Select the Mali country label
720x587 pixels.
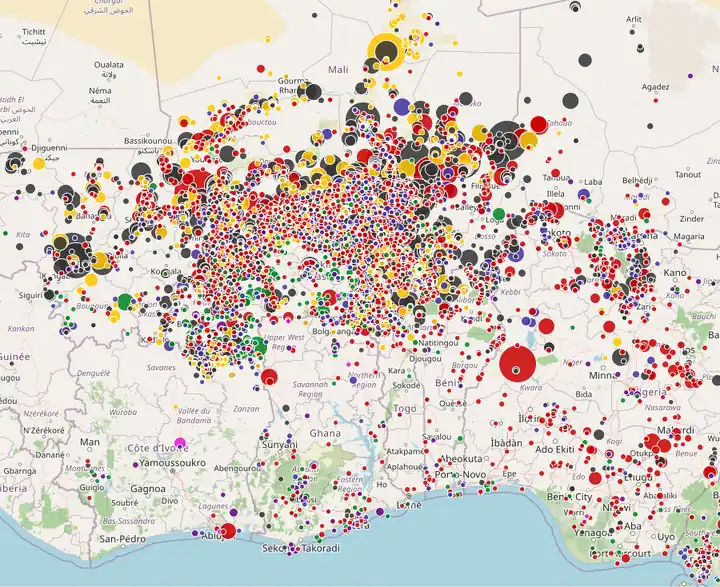click(x=338, y=70)
